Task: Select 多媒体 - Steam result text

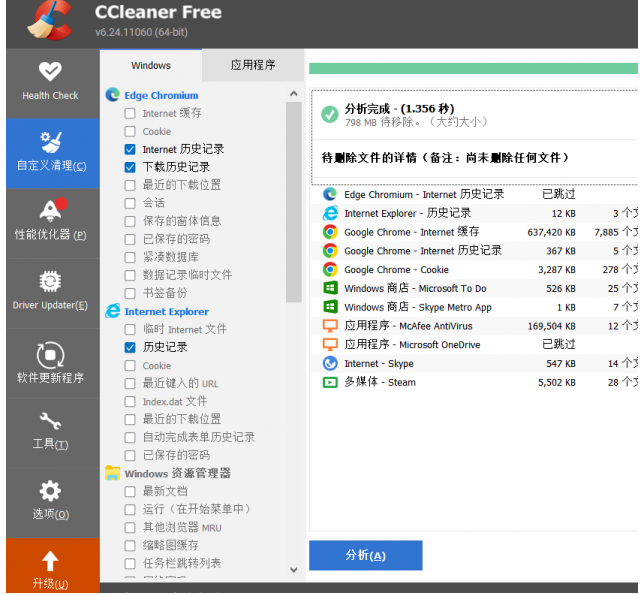Action: (380, 382)
